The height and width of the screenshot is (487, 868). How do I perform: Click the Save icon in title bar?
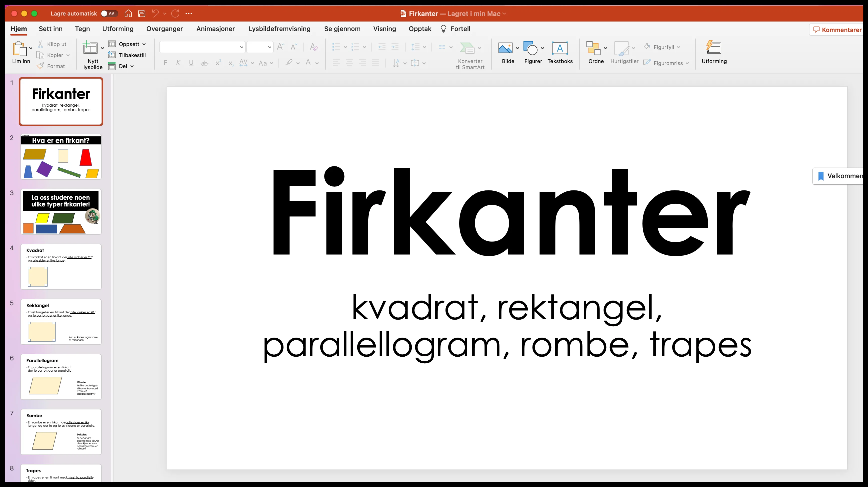point(142,14)
